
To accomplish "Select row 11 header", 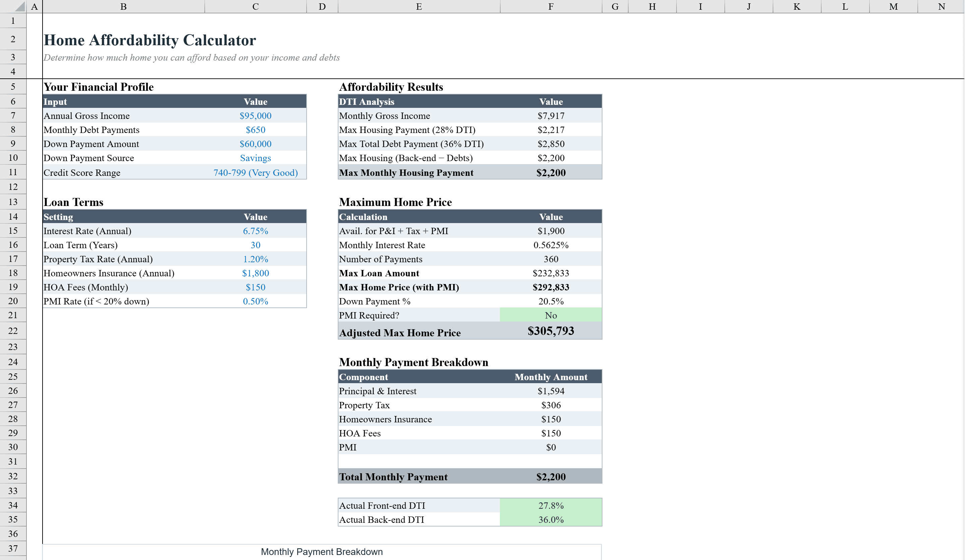I will click(13, 172).
